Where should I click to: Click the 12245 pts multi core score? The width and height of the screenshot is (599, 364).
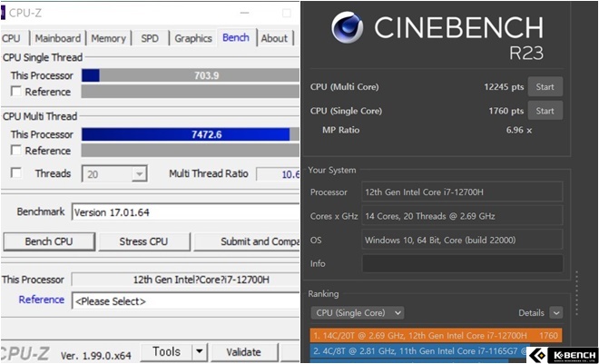504,87
